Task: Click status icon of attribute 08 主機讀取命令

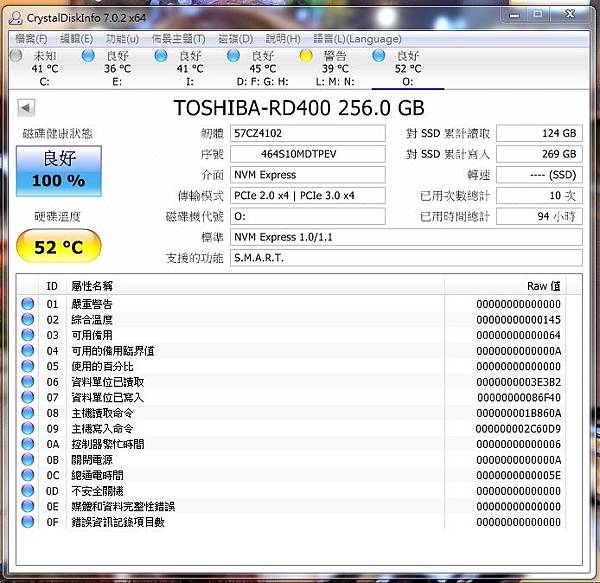Action: (x=28, y=413)
